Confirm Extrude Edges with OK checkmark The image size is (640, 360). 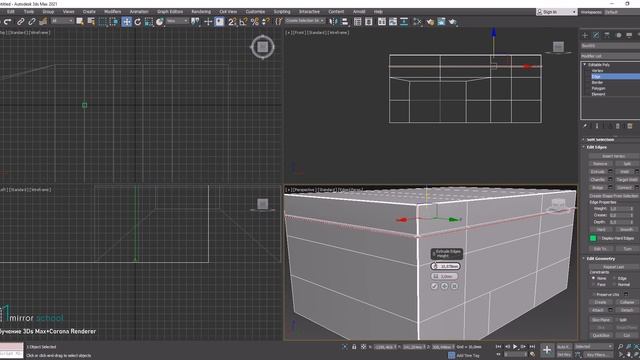point(434,287)
